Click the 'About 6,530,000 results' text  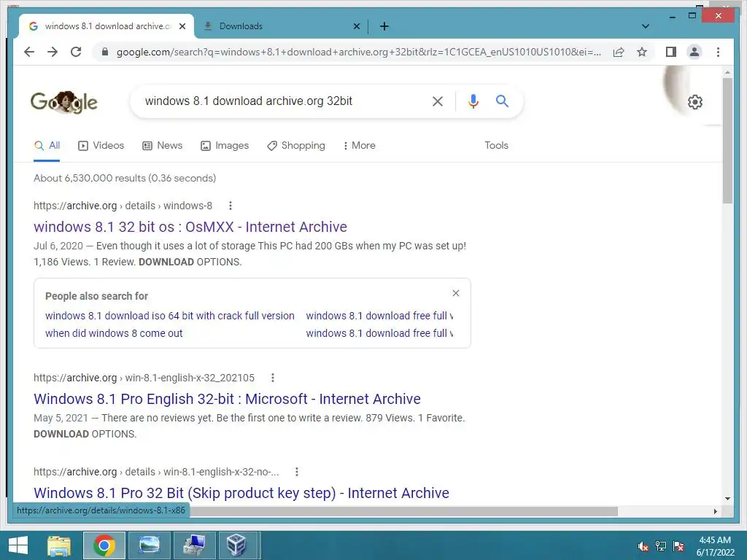[x=125, y=178]
